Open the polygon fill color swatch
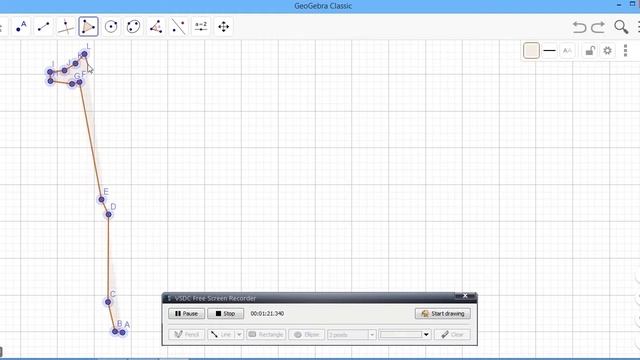Screen dimensions: 640x360 pos(531,51)
